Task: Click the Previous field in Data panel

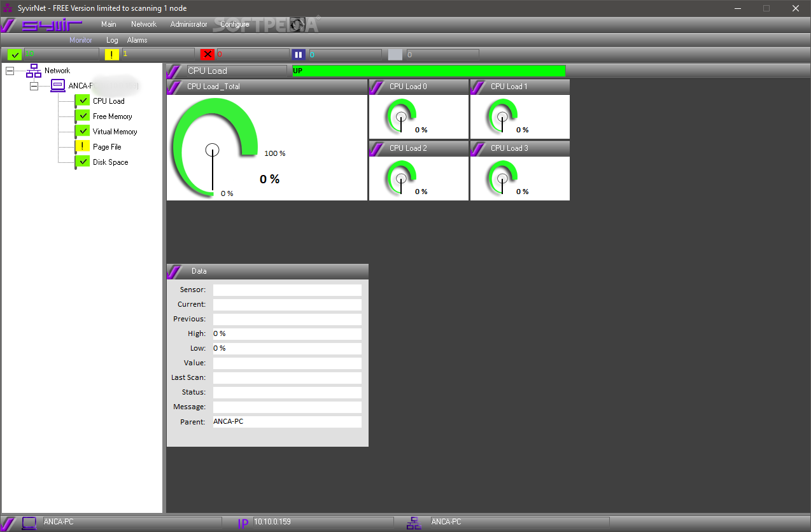Action: click(x=287, y=319)
